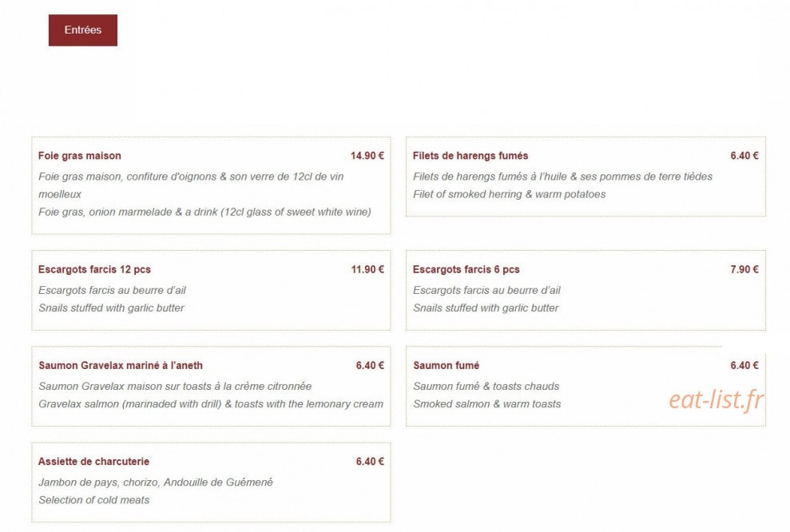
Task: Select the Foie gras maison title
Action: [80, 156]
